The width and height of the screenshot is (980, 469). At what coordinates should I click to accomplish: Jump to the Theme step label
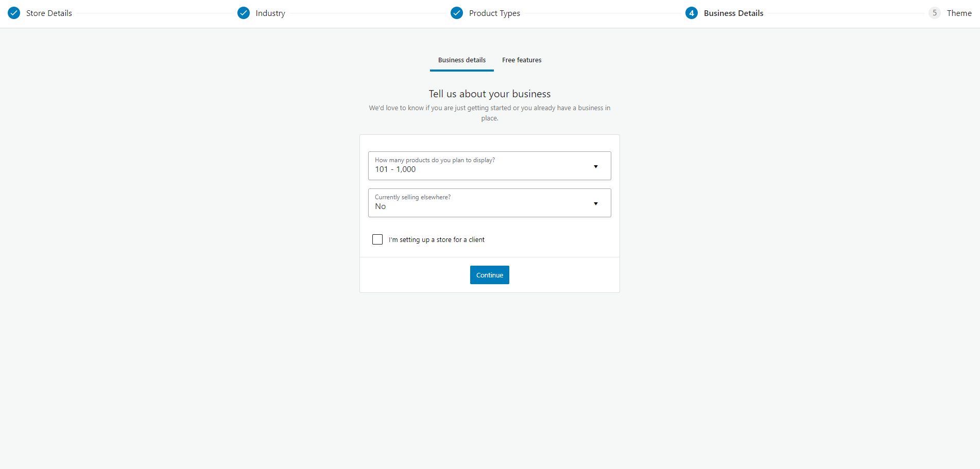coord(959,13)
